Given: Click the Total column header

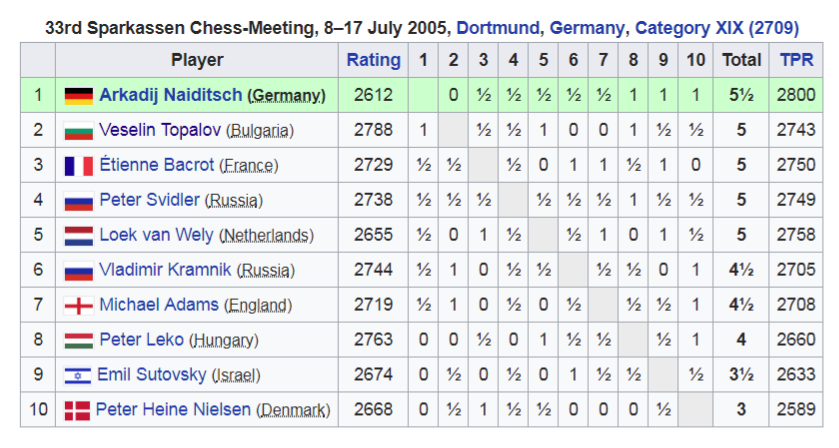Looking at the screenshot, I should [741, 60].
